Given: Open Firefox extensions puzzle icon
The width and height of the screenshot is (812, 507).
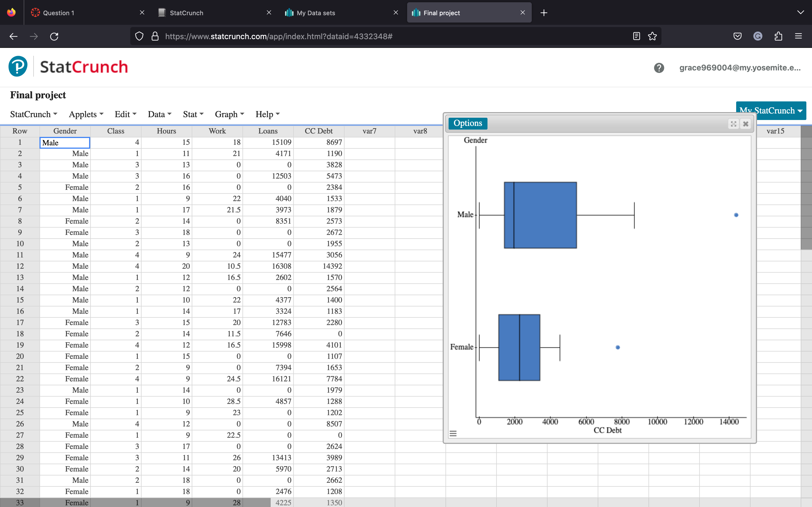Looking at the screenshot, I should tap(778, 36).
